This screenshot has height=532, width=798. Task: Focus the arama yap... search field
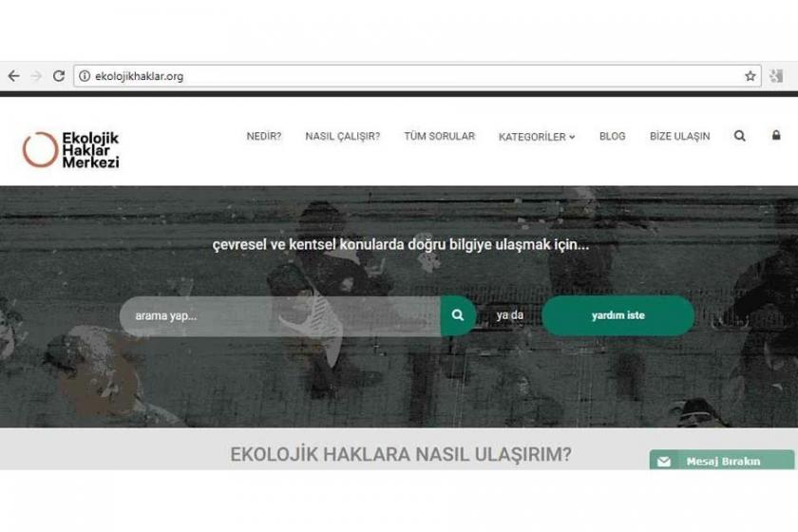[280, 316]
